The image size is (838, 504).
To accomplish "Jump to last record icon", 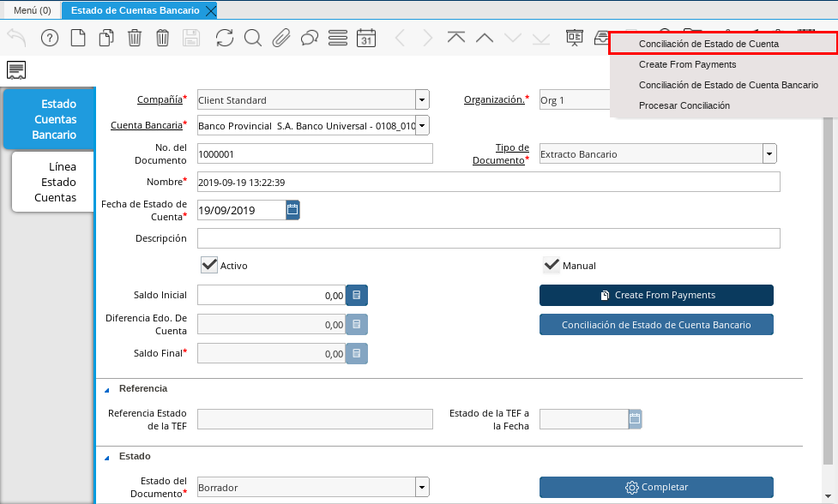I will (x=541, y=38).
